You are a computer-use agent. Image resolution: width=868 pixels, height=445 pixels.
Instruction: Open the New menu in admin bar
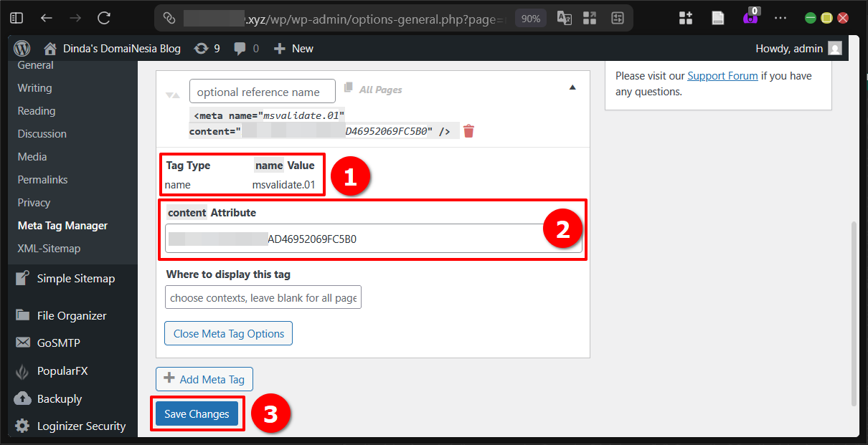tap(293, 48)
